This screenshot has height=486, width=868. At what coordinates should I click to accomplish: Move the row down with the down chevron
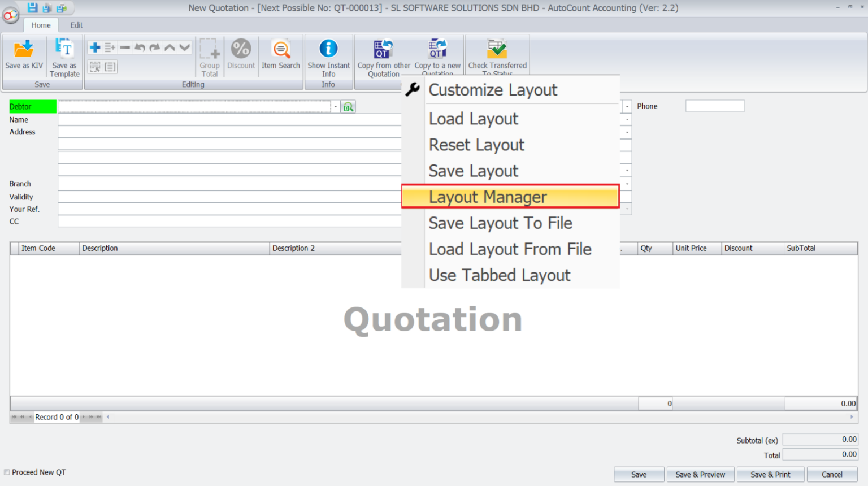[x=184, y=47]
